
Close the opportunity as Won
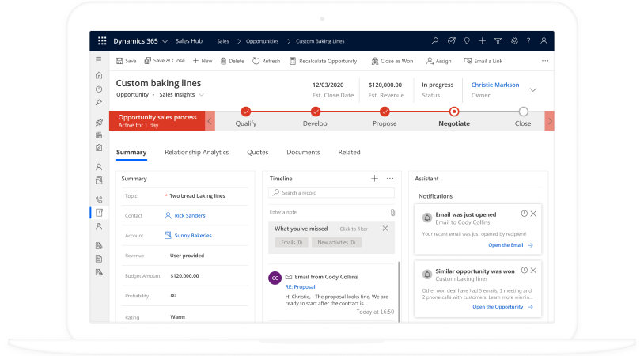pos(392,61)
